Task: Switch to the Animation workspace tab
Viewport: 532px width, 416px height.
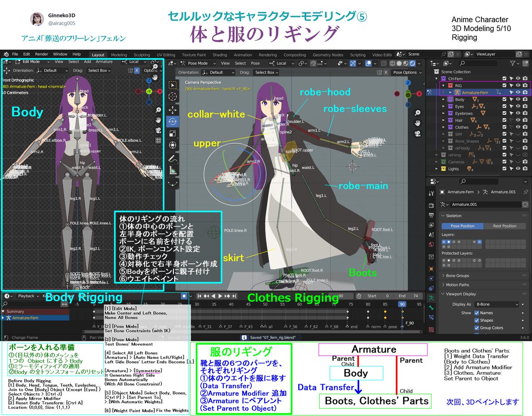Action: click(x=243, y=55)
